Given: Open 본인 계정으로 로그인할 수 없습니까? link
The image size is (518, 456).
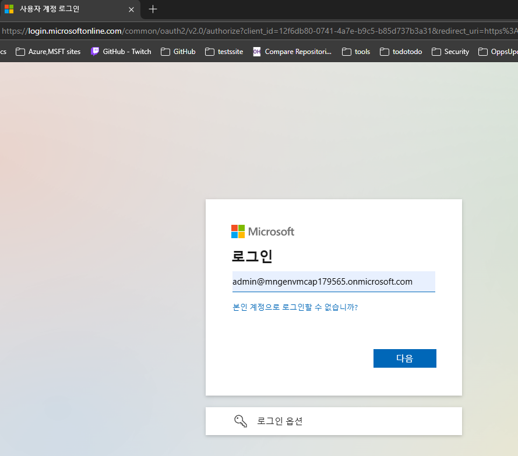Looking at the screenshot, I should [295, 307].
